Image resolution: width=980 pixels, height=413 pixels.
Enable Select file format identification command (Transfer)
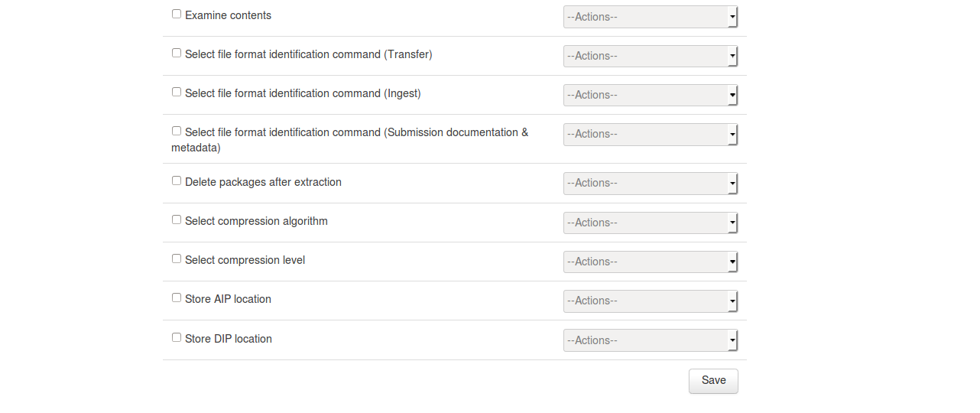[x=177, y=53]
